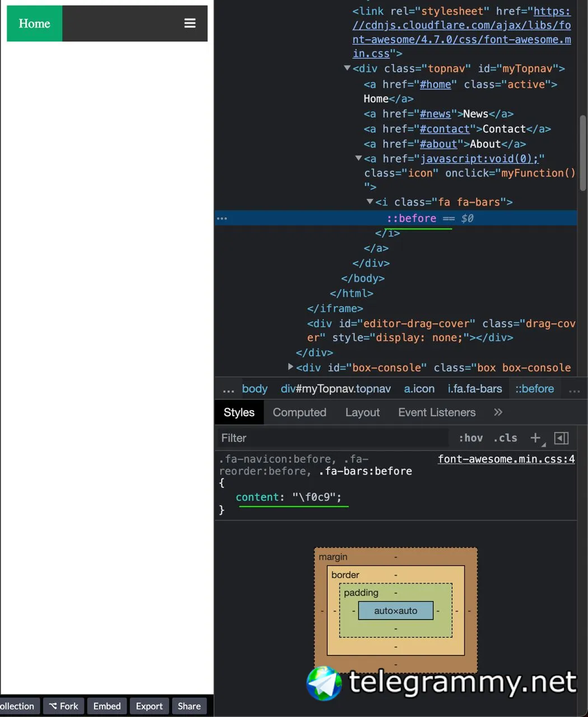
Task: Switch to the Styles tab
Action: tap(239, 412)
